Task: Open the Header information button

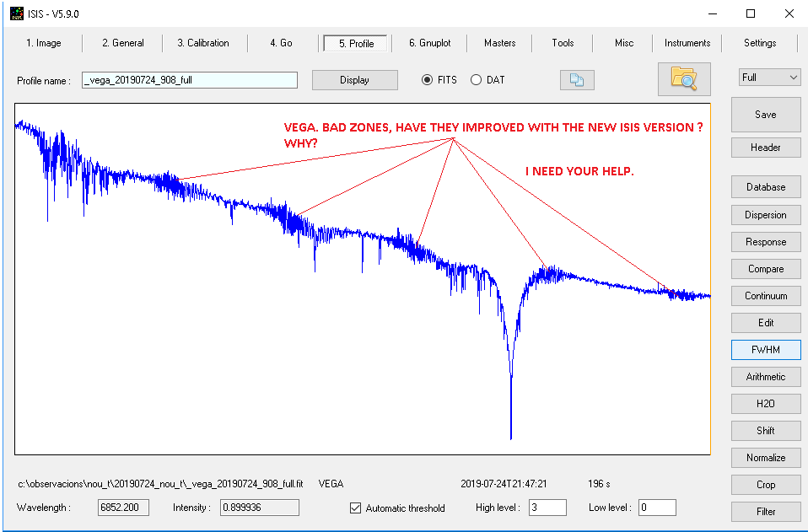Action: point(765,148)
